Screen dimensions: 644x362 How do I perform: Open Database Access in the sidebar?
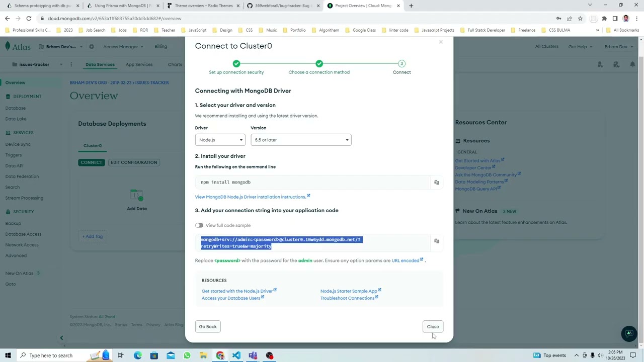[23, 234]
